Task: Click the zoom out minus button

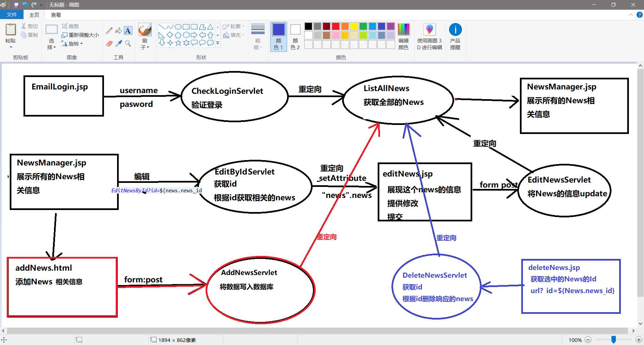Action: coord(588,340)
